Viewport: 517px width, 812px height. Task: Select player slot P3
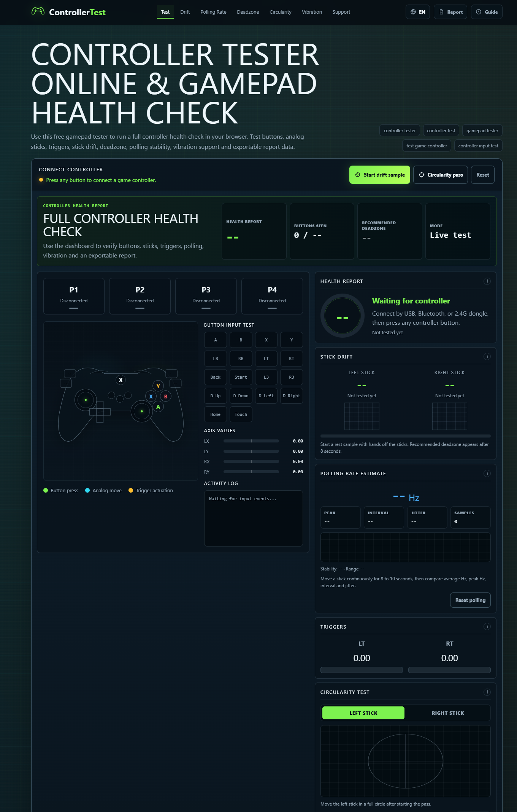(x=206, y=296)
